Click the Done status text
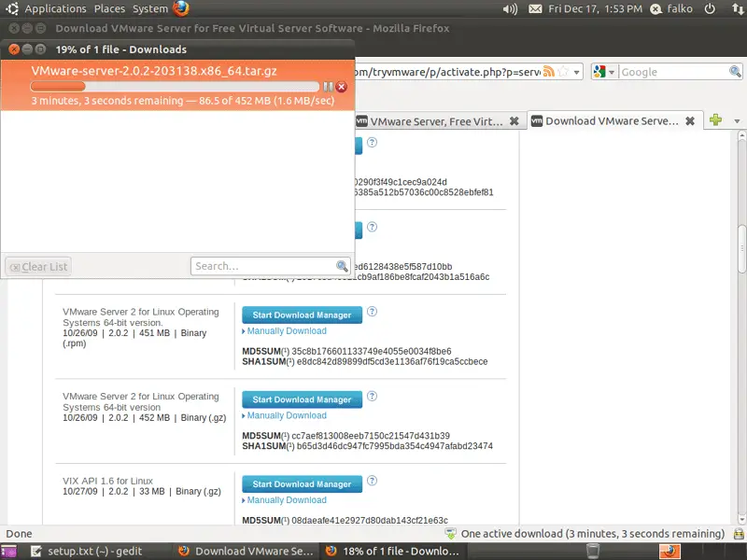 (19, 534)
